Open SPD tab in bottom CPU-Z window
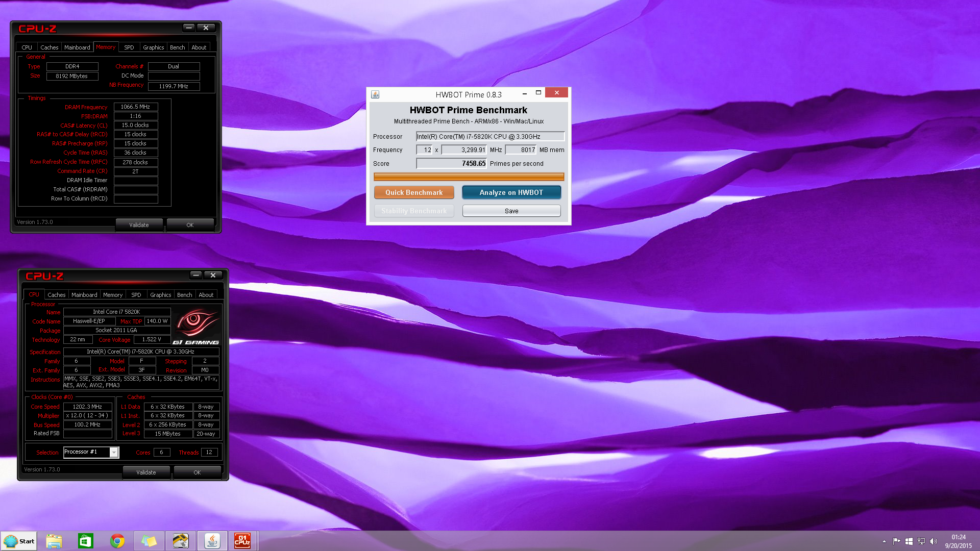The image size is (980, 551). [x=136, y=295]
